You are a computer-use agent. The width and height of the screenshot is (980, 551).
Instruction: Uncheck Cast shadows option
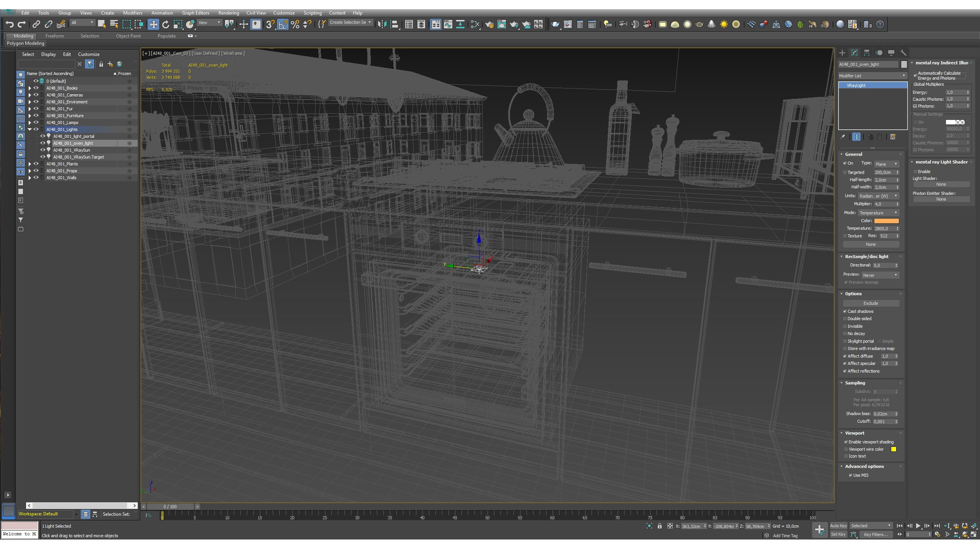coord(845,311)
